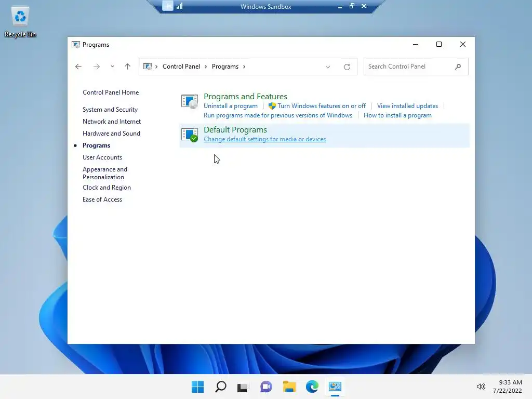Click the search magnifier in Control Panel
This screenshot has width=532, height=399.
458,66
